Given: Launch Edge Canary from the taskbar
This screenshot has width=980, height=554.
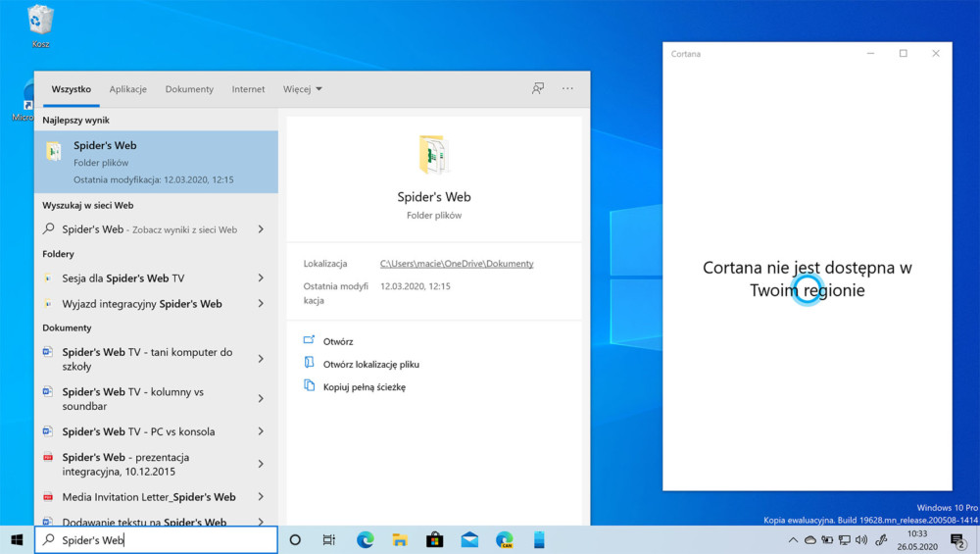Looking at the screenshot, I should (505, 539).
